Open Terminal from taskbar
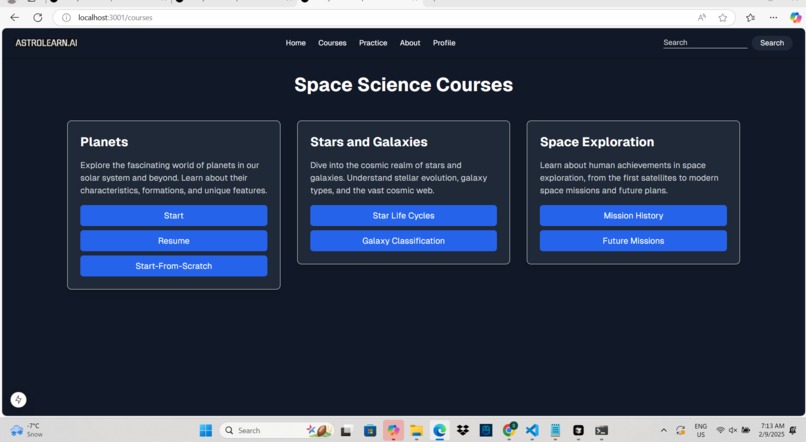 601,430
